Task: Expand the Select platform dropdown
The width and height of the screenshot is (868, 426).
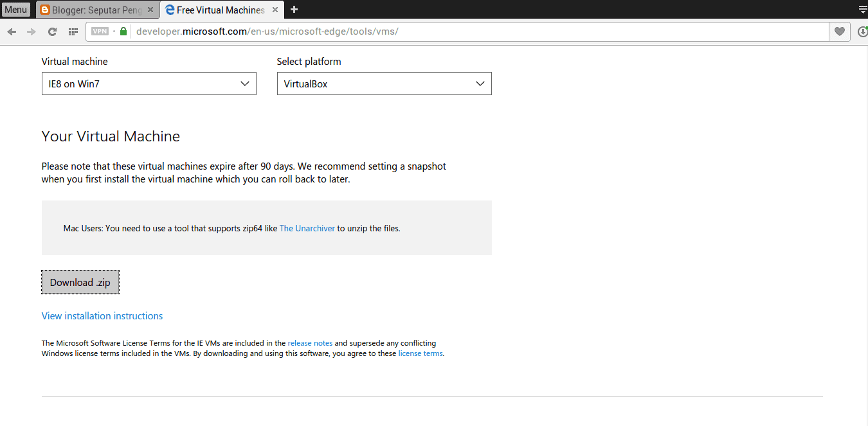Action: 384,84
